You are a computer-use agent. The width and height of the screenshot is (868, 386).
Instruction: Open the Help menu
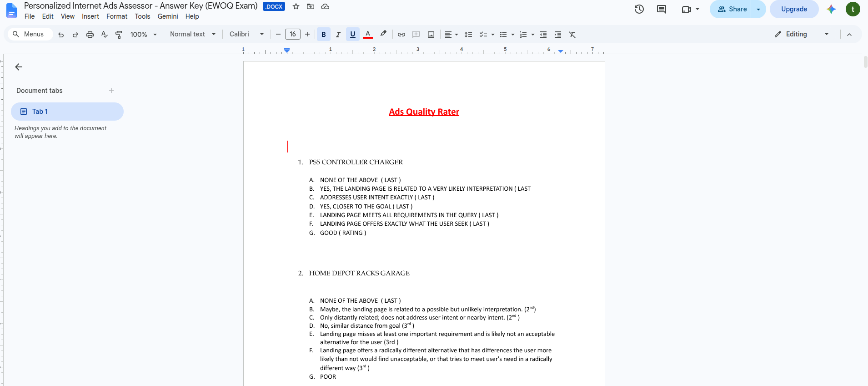click(x=192, y=16)
